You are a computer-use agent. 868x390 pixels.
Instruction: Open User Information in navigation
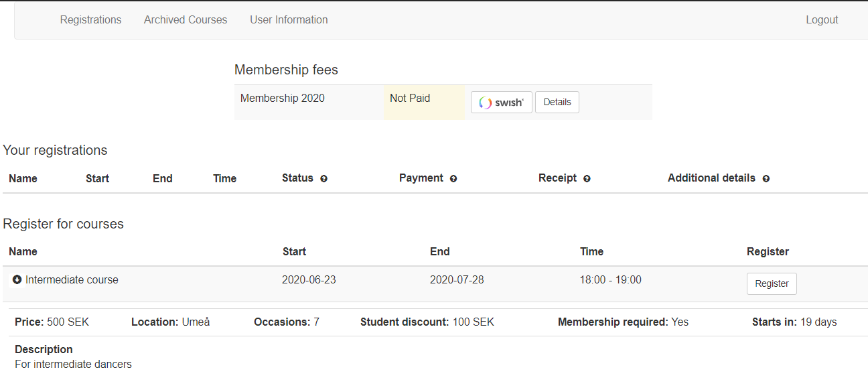289,20
